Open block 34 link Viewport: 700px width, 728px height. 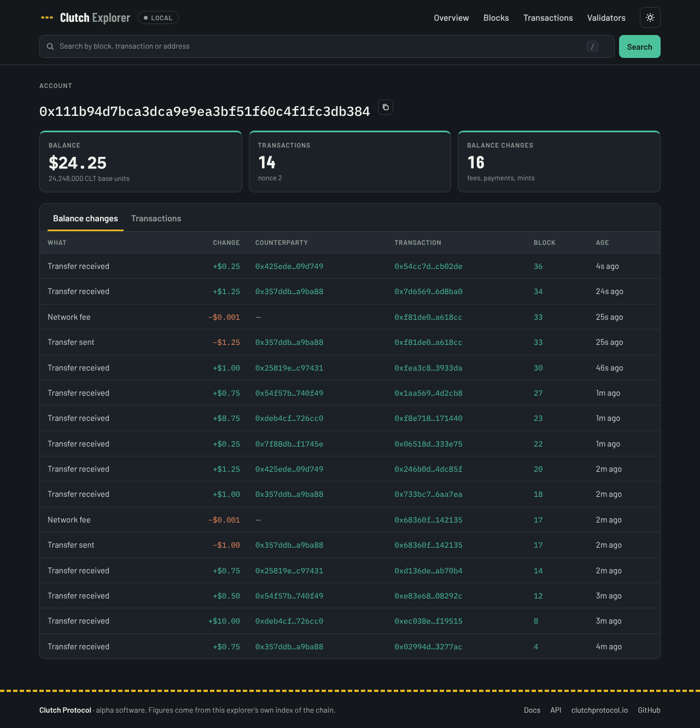tap(538, 291)
